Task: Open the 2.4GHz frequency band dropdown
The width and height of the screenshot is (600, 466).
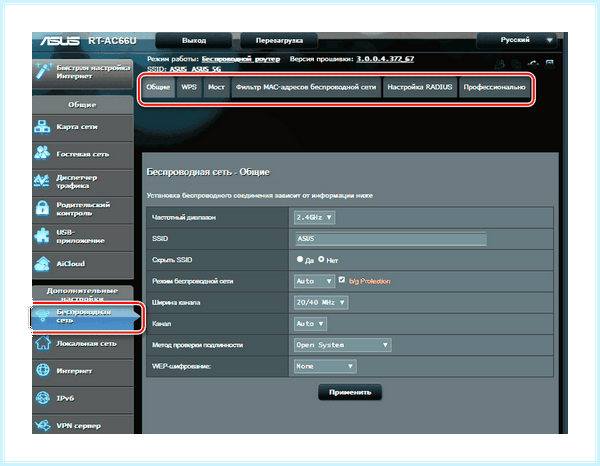Action: pos(314,217)
